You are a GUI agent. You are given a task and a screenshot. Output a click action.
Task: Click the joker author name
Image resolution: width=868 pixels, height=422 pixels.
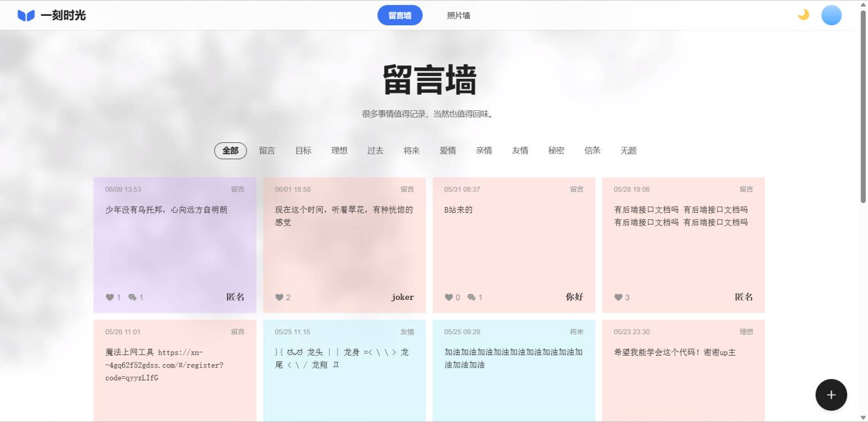(403, 297)
